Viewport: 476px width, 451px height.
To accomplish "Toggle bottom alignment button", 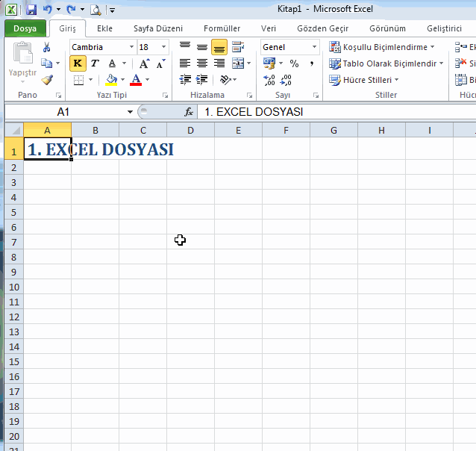I will pos(219,47).
